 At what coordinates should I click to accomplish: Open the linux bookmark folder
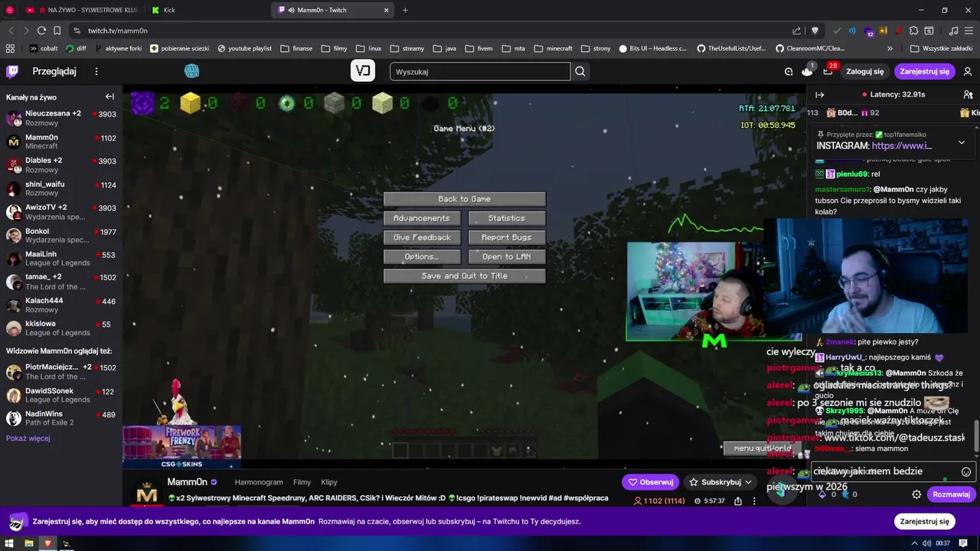368,48
